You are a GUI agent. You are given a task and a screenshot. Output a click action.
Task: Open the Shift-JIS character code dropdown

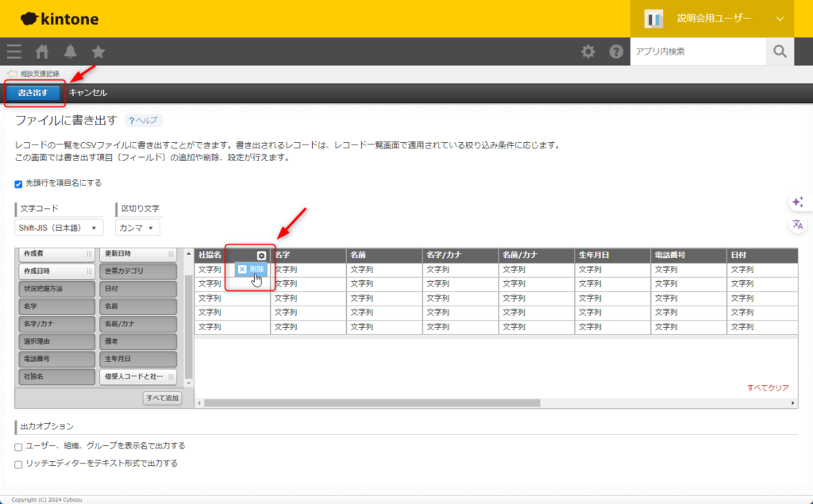(60, 228)
